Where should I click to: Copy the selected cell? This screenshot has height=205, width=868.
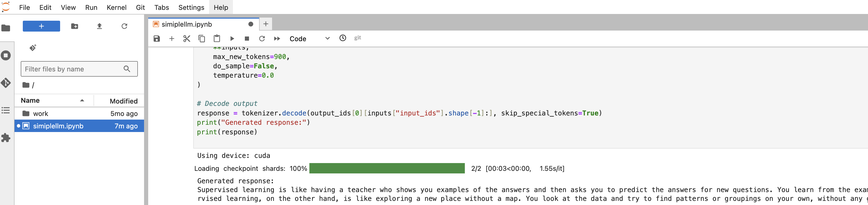coord(202,39)
